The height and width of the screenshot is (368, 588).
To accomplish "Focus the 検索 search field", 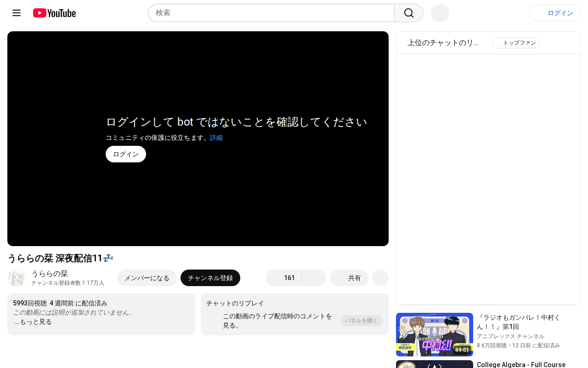I will coord(271,13).
